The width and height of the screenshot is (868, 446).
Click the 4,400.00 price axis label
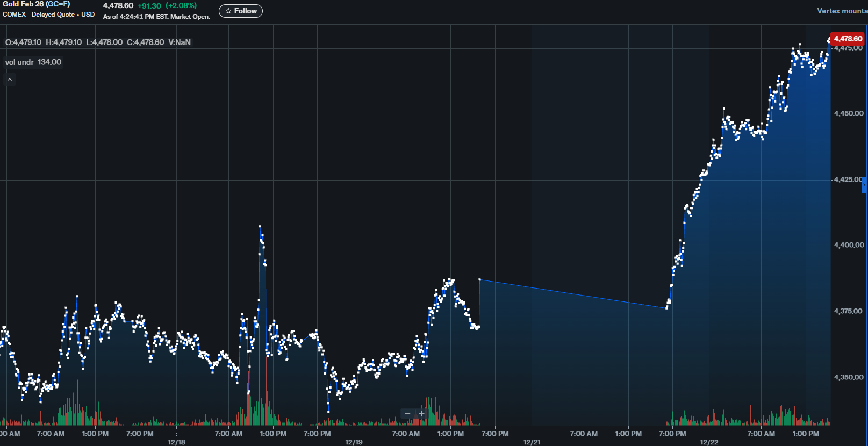pos(849,245)
